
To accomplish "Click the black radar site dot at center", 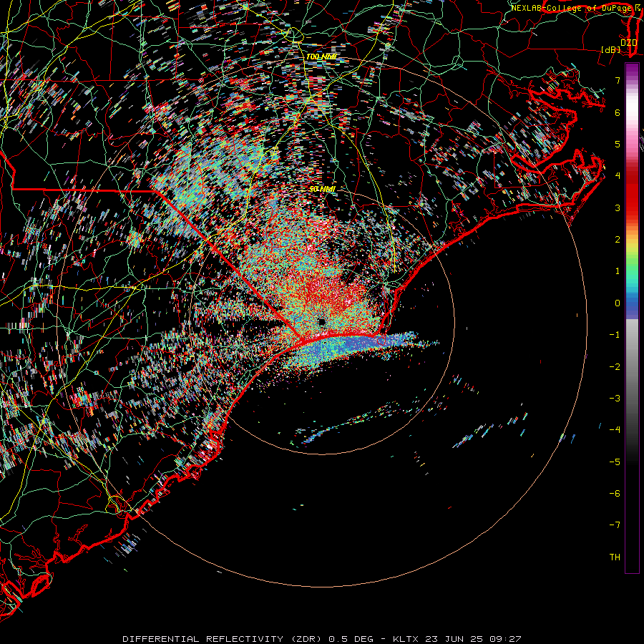I will tap(321, 322).
